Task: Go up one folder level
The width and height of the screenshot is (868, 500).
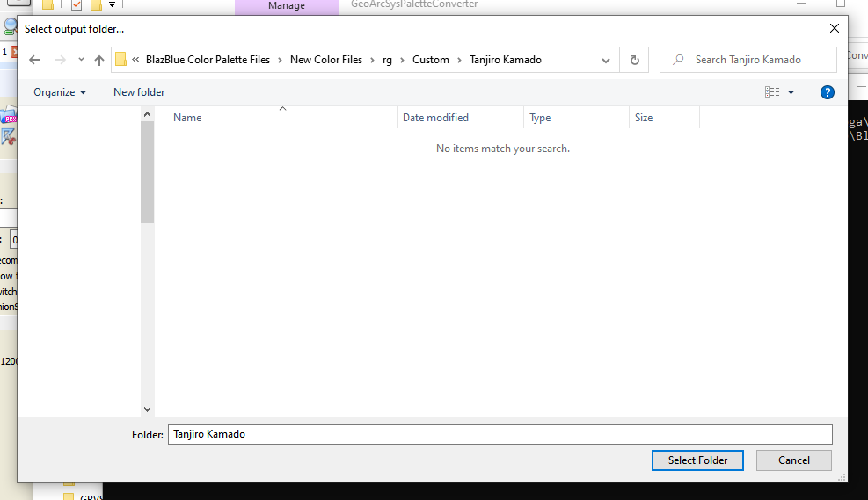Action: [99, 60]
